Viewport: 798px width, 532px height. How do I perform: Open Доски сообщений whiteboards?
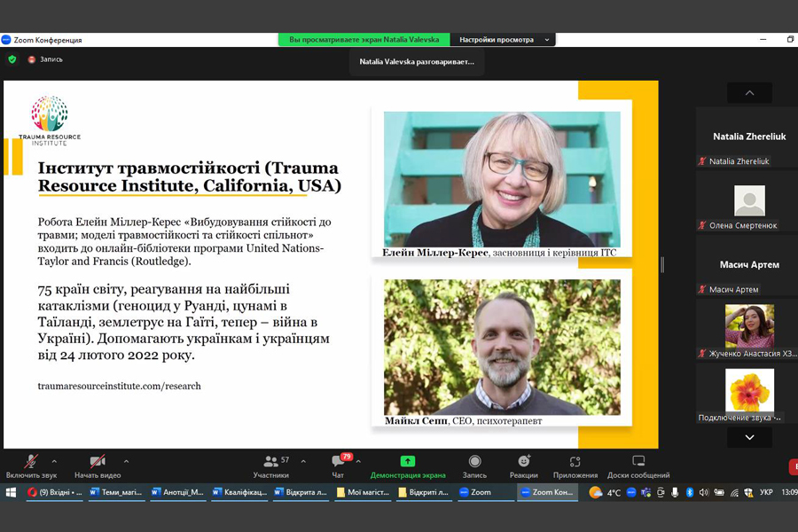pos(638,466)
